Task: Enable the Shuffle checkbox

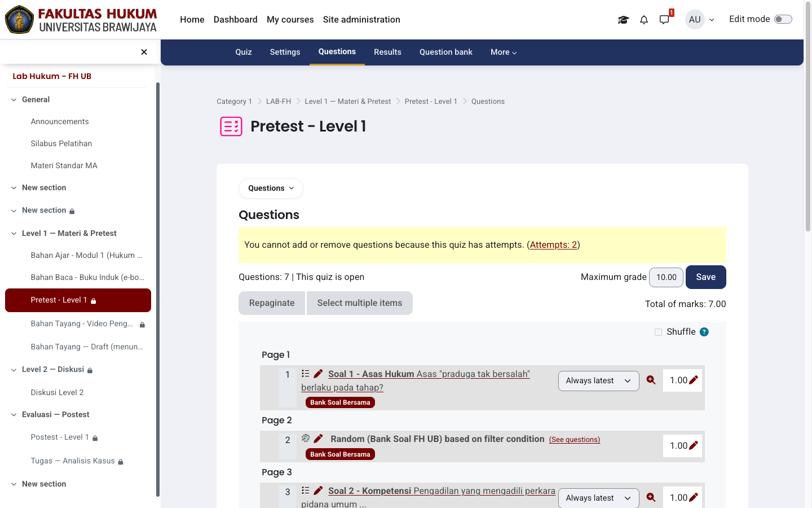Action: point(658,332)
